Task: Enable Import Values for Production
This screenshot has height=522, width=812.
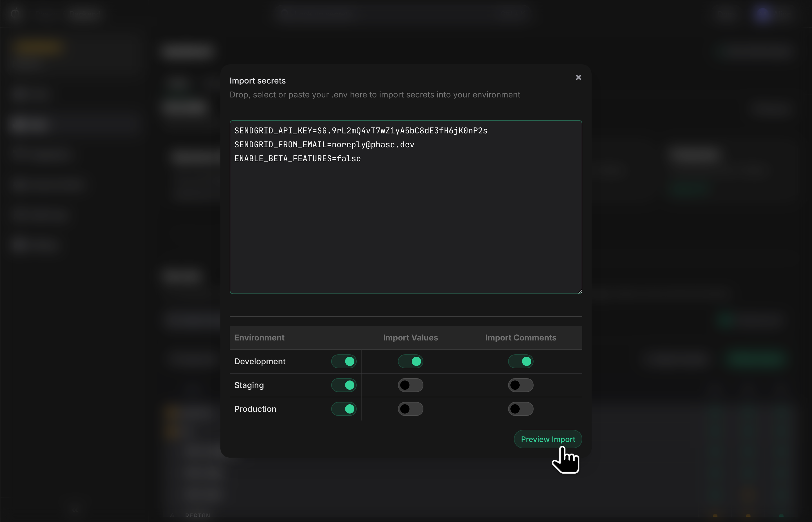Action: tap(410, 409)
